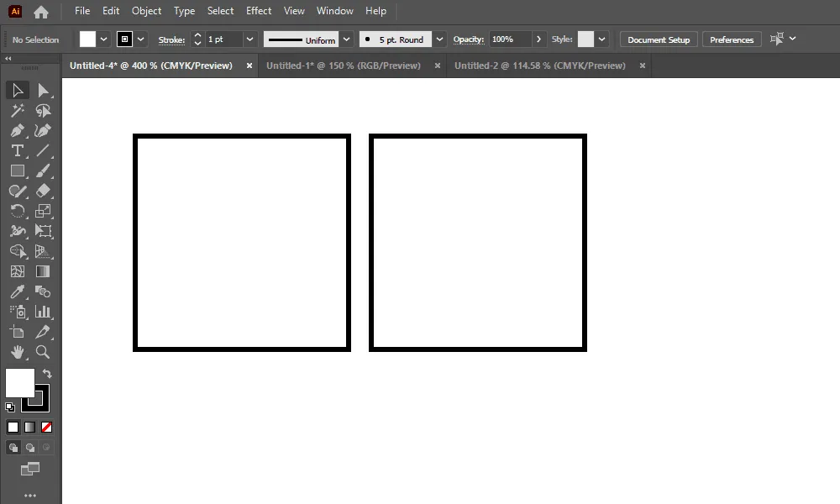Open the File menu
Image resolution: width=840 pixels, height=504 pixels.
click(x=82, y=11)
